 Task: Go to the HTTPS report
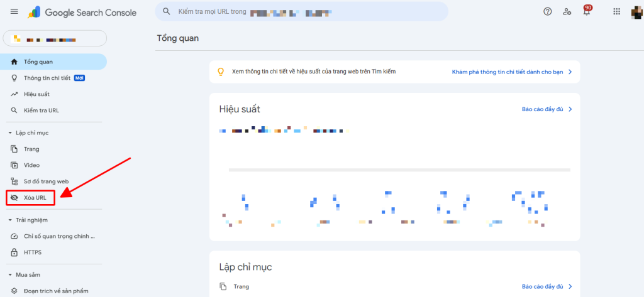33,252
